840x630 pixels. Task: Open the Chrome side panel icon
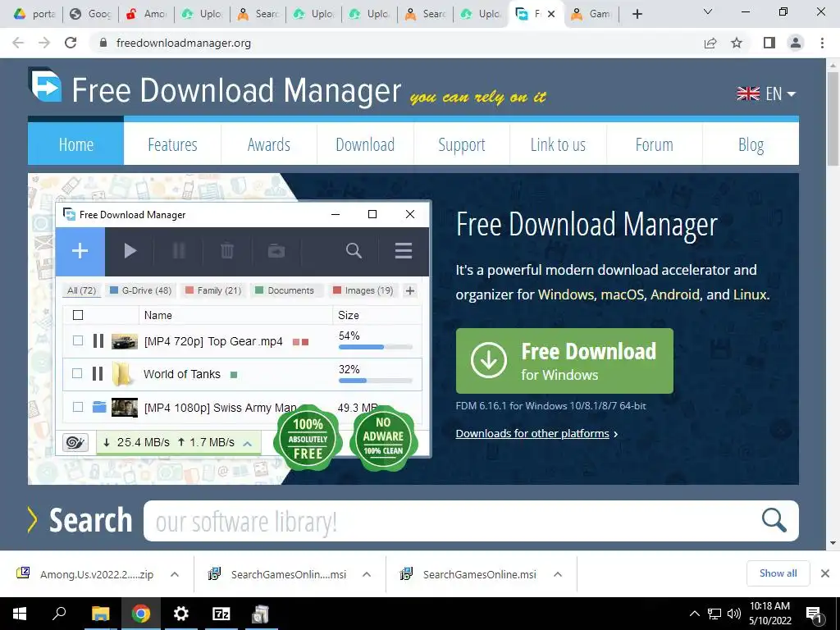pos(769,43)
